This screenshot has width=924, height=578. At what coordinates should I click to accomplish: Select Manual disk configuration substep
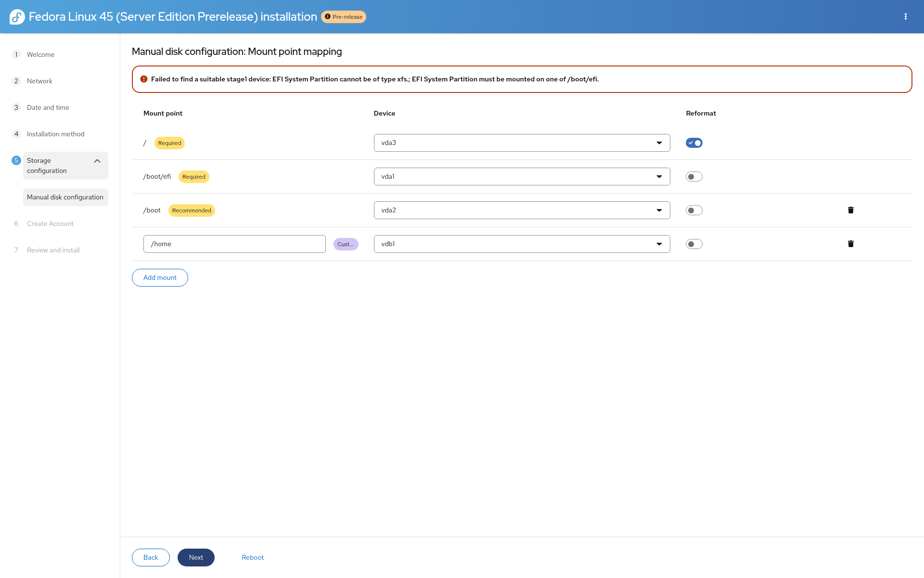[x=65, y=197]
